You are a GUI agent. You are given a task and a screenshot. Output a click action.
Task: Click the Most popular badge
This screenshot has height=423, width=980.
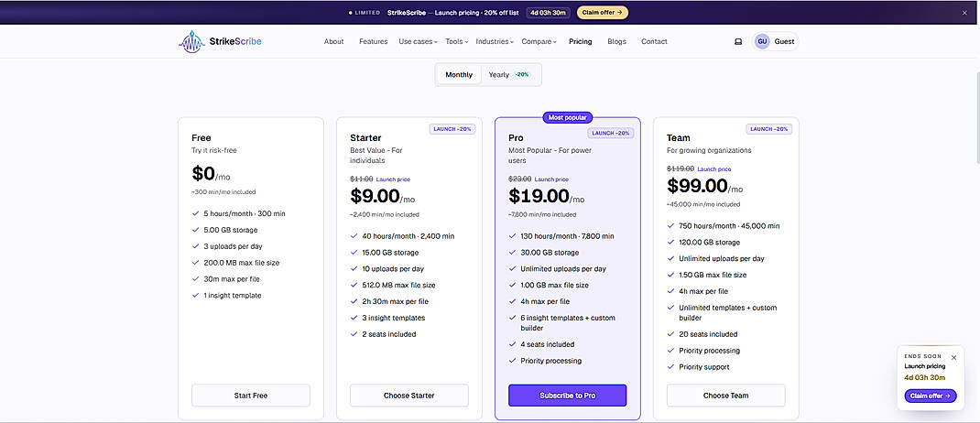click(x=568, y=117)
